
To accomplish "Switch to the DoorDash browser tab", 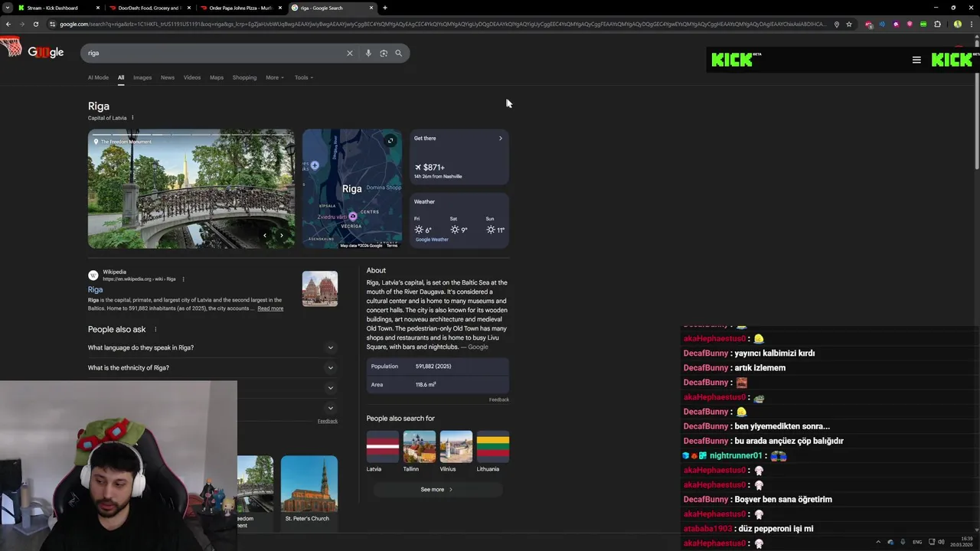I will tap(149, 8).
